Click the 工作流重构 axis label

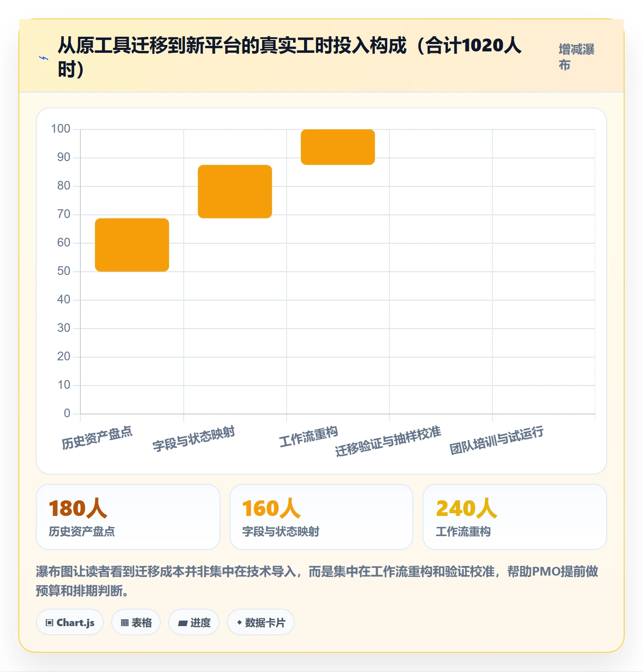point(308,436)
